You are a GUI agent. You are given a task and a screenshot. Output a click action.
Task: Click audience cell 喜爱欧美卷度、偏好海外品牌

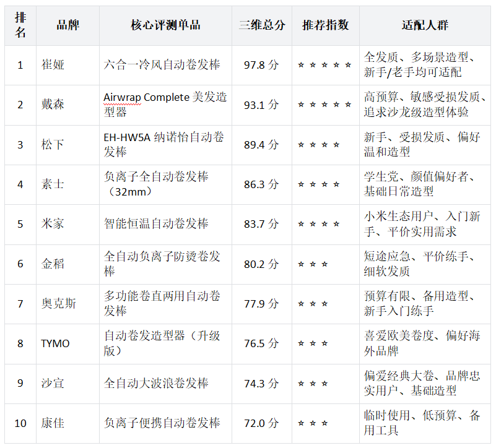(425, 344)
